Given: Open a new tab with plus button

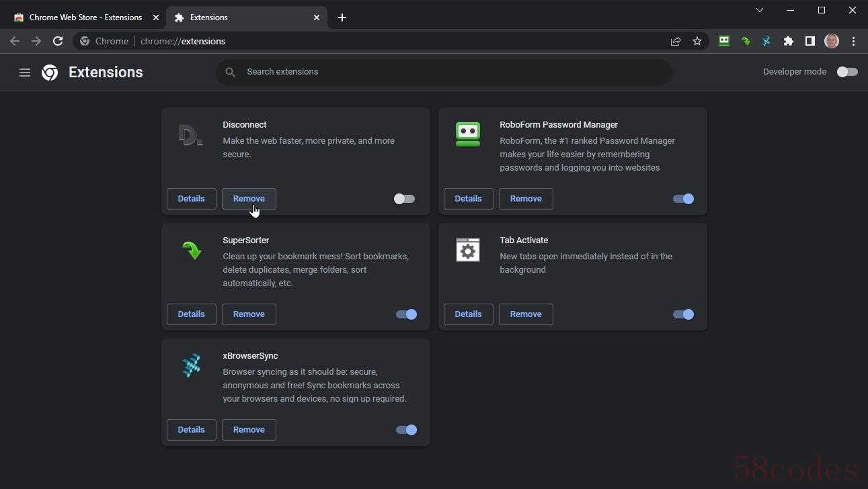Looking at the screenshot, I should tap(342, 17).
